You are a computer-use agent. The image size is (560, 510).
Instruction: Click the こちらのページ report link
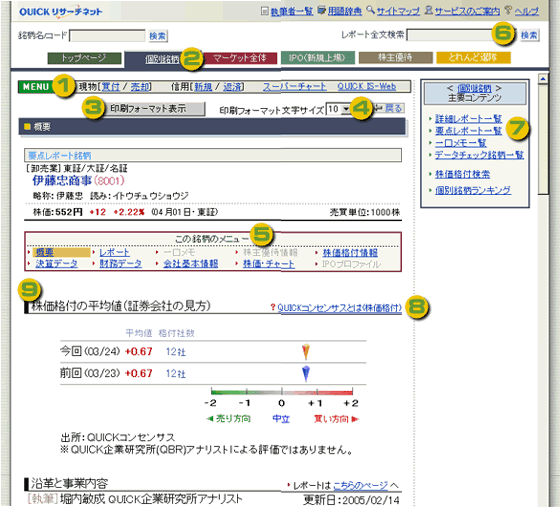(x=360, y=485)
